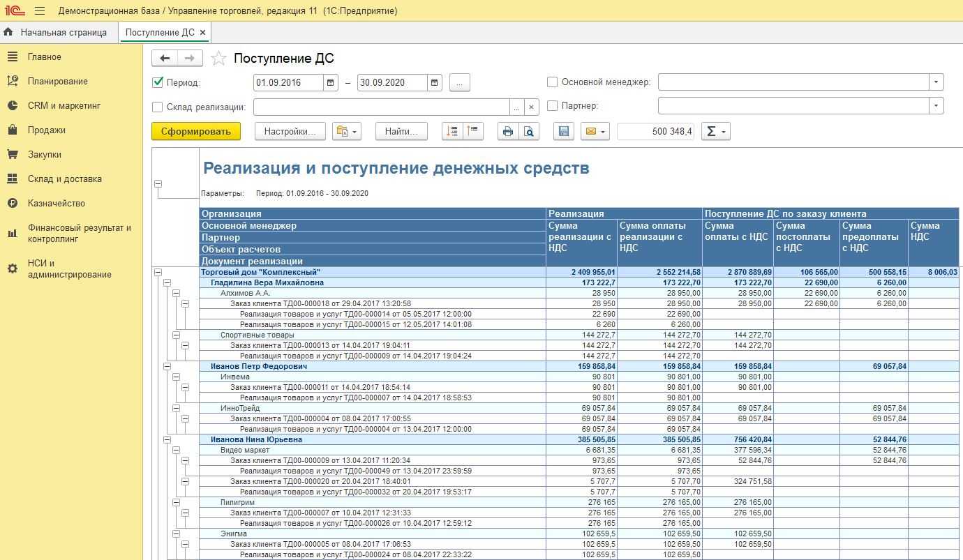Click the Склад реализации input field
The image size is (963, 560).
tap(382, 107)
